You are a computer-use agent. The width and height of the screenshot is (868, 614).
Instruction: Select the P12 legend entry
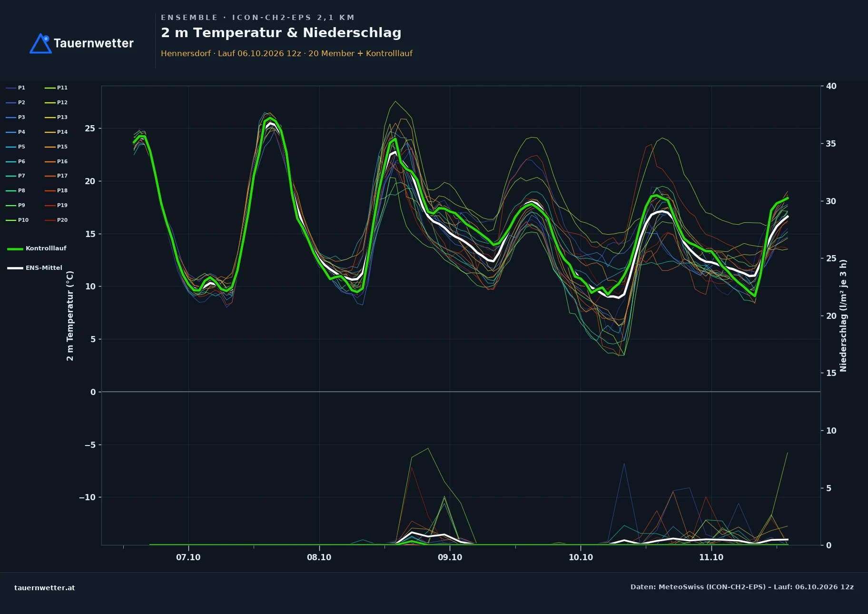56,103
